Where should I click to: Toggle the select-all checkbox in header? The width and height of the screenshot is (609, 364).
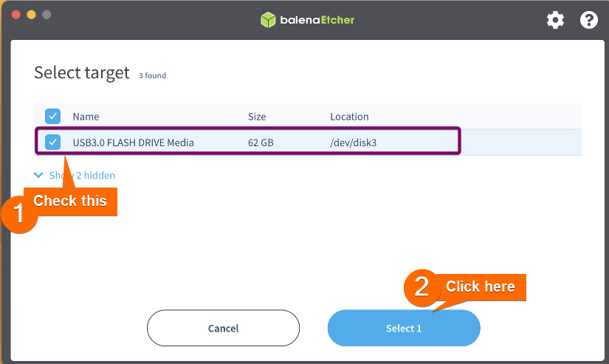tap(52, 116)
